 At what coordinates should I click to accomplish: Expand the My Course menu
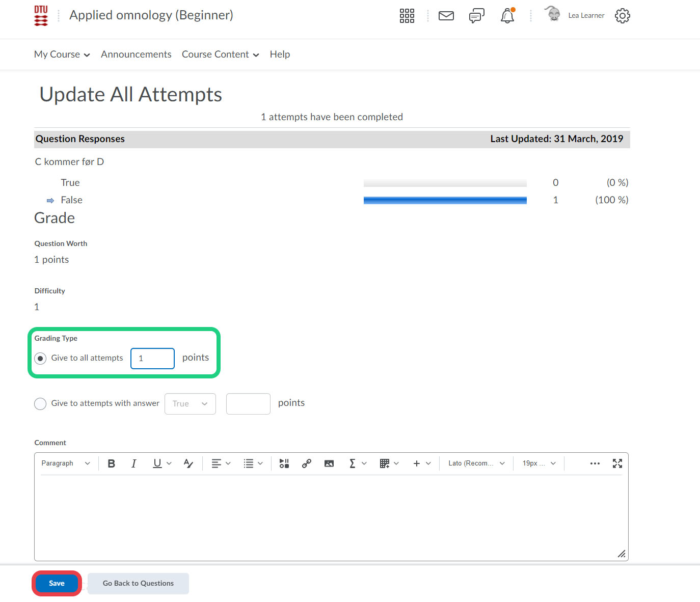[62, 54]
